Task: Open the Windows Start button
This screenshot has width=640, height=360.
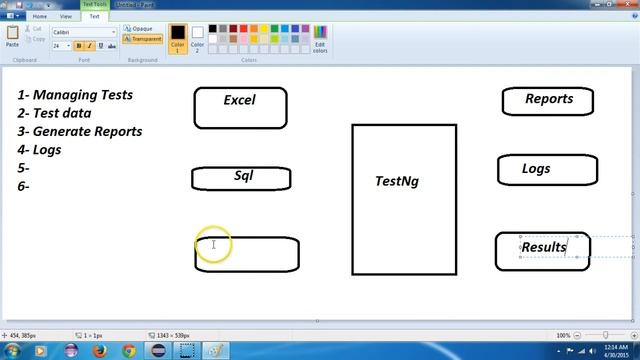Action: coord(12,351)
